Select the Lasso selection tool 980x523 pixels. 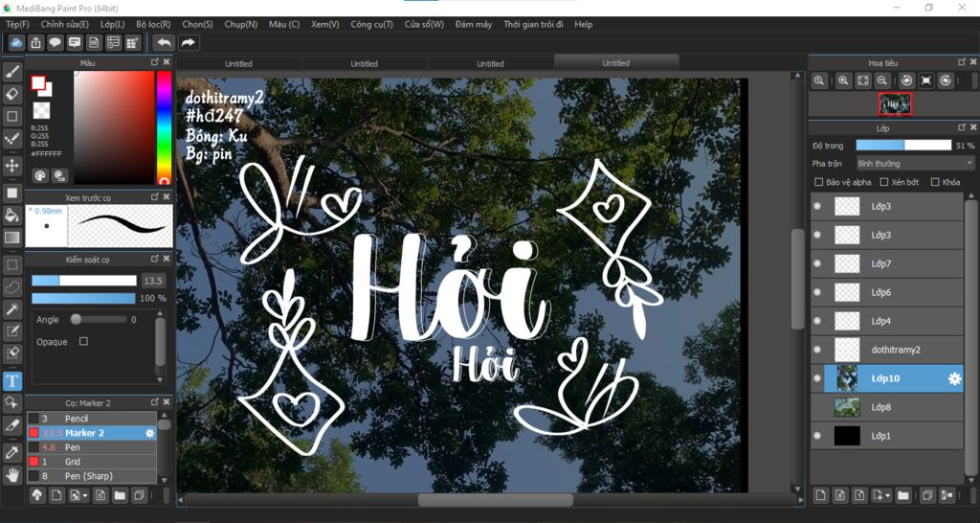pyautogui.click(x=12, y=285)
